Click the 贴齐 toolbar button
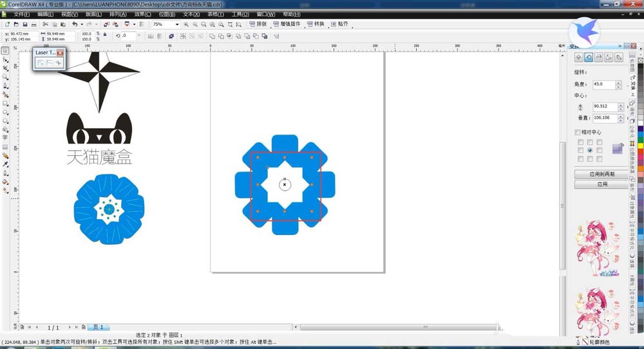Viewport: 644px width, 349px height. [339, 24]
